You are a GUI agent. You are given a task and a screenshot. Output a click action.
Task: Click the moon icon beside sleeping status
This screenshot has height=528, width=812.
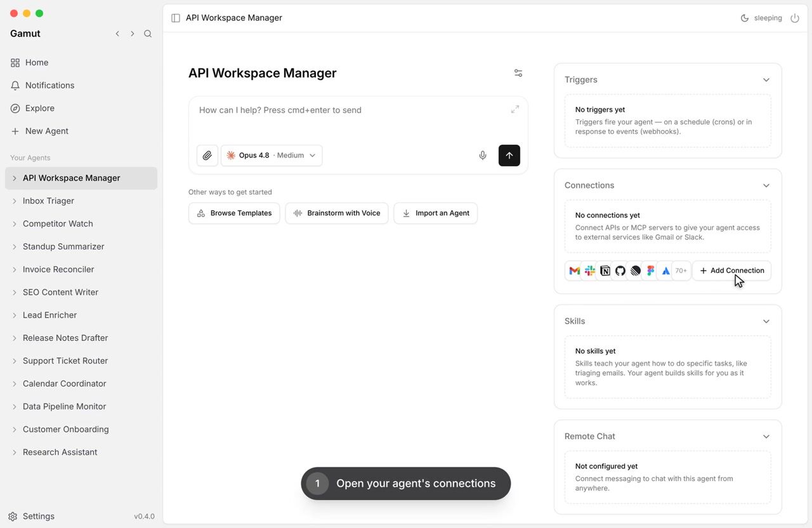click(745, 18)
